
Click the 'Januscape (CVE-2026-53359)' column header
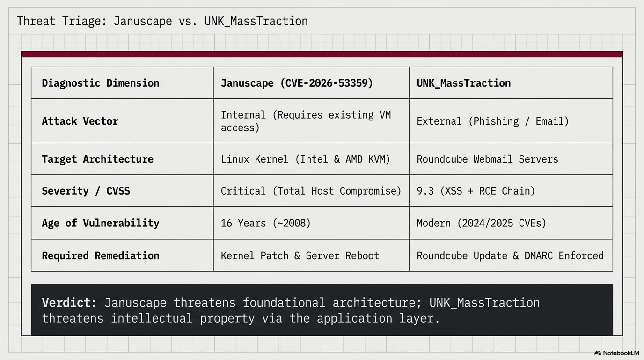297,83
